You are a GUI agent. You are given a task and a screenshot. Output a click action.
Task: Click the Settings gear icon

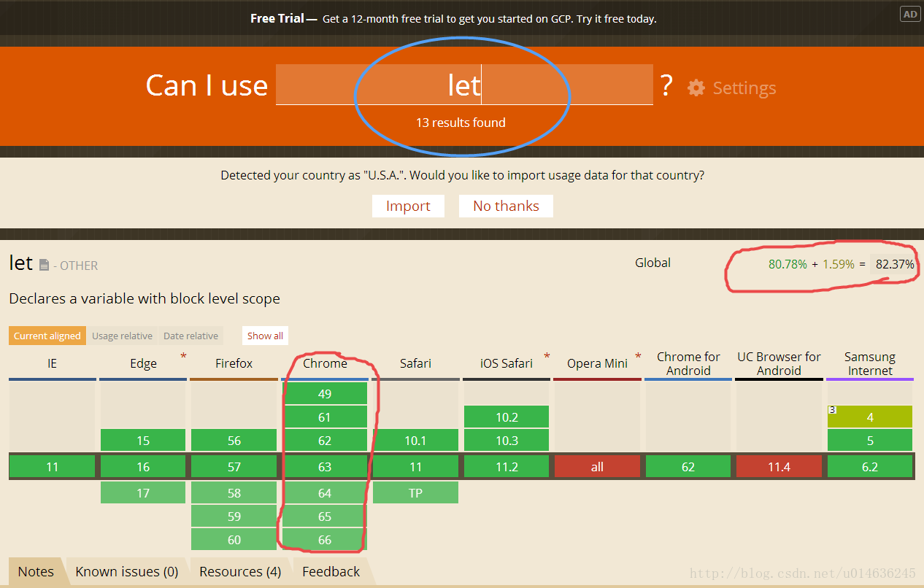pos(696,88)
